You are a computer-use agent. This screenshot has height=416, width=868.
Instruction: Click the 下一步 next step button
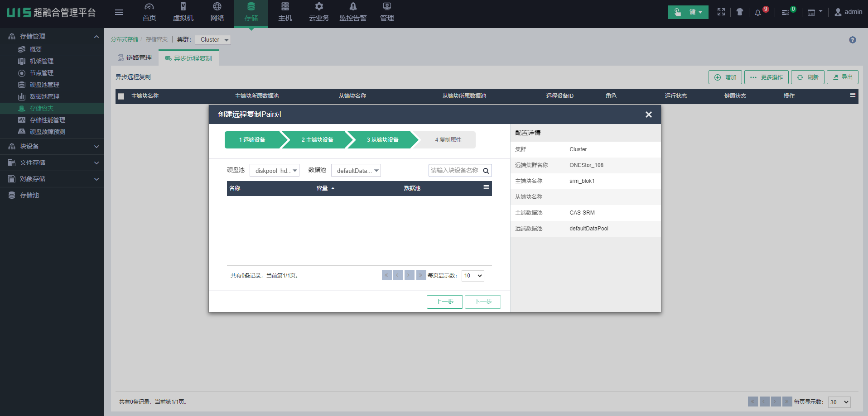(483, 302)
